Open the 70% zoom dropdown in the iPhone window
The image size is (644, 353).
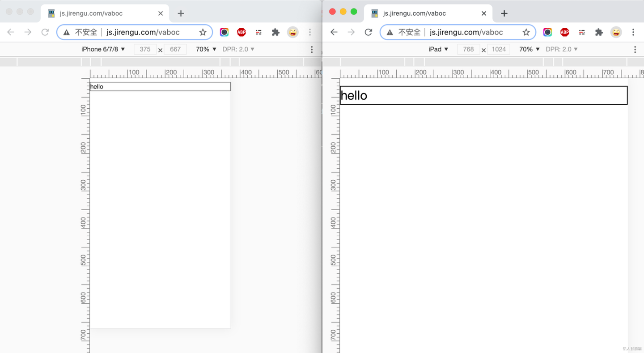[205, 49]
